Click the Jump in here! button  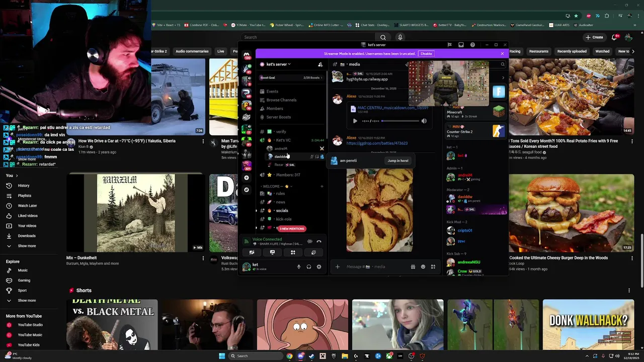pyautogui.click(x=398, y=161)
